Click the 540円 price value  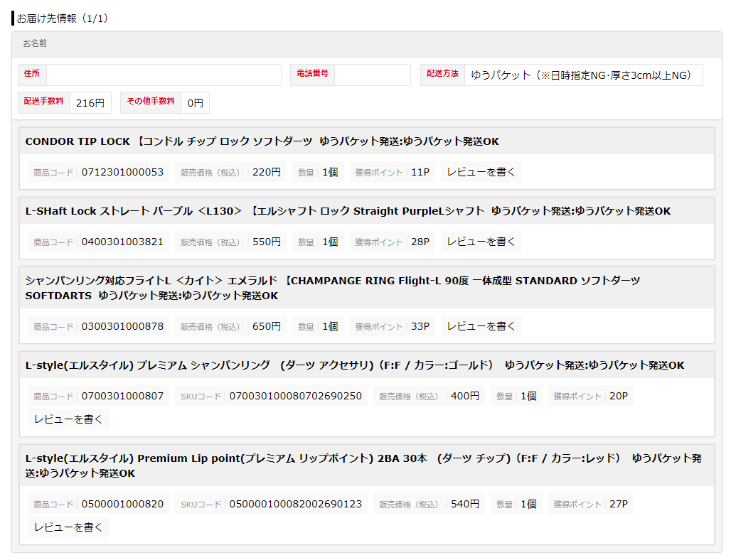465,504
